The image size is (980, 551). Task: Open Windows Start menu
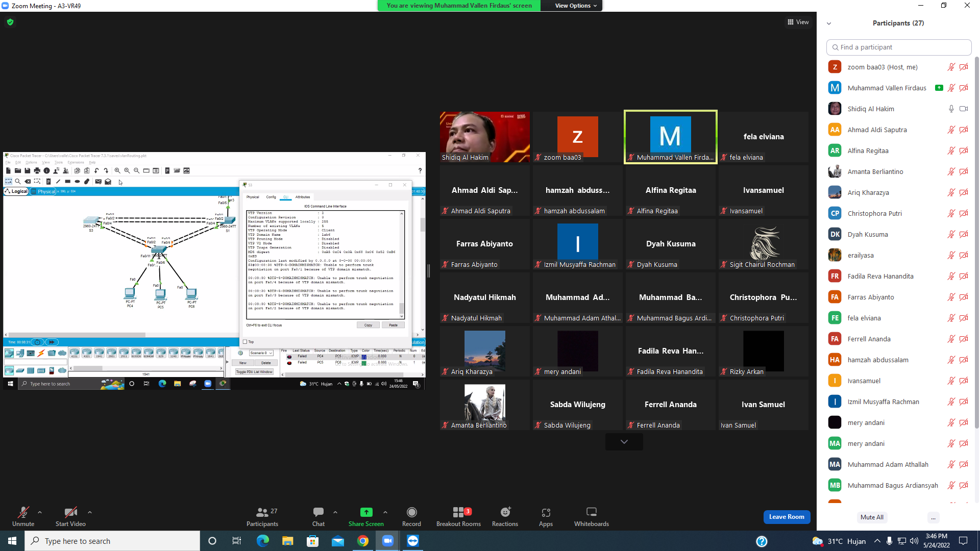pos(12,541)
